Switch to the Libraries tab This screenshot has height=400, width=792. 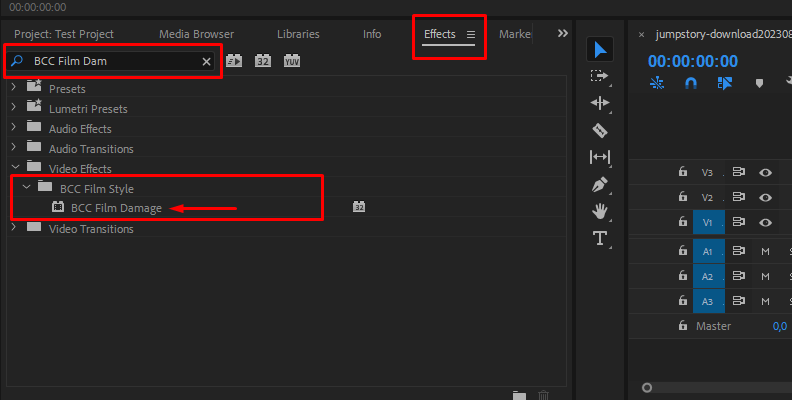(x=298, y=34)
